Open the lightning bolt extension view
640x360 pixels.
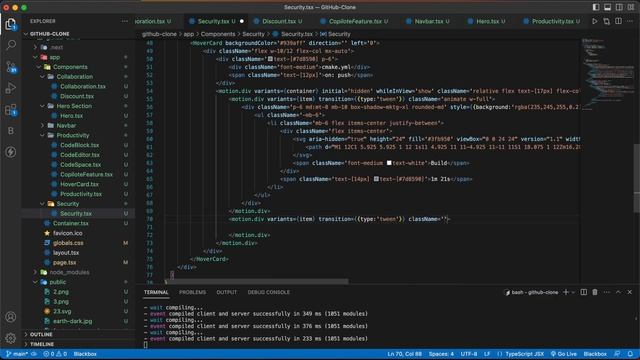11,152
